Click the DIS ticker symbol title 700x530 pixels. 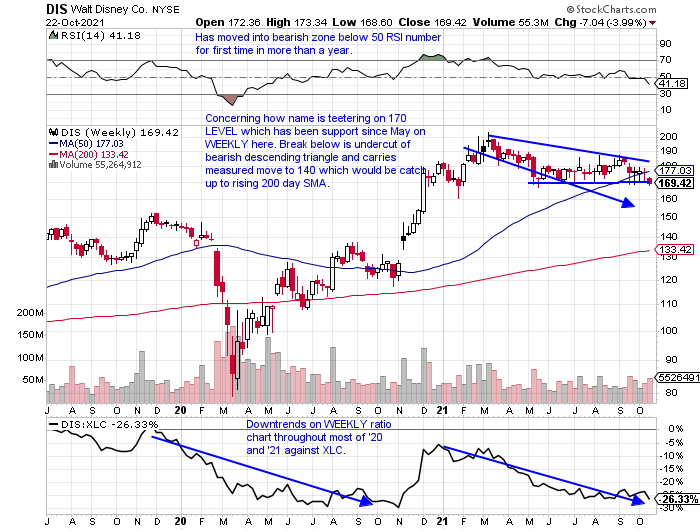[56, 9]
